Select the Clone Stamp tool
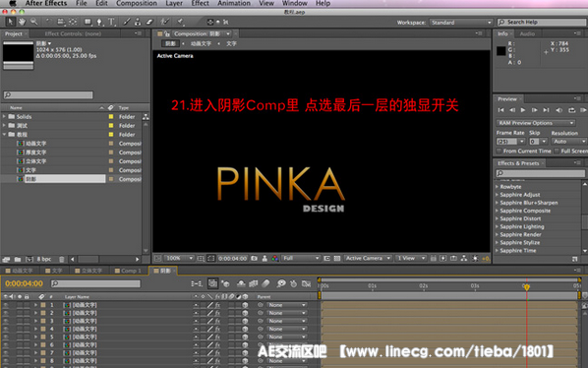The image size is (588, 368). [x=138, y=22]
